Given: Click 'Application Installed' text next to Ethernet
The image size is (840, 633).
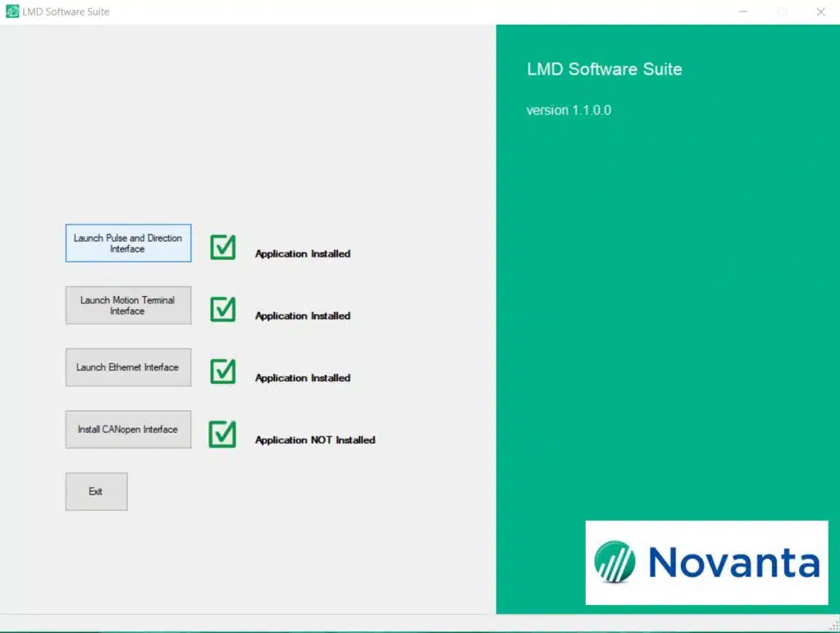Looking at the screenshot, I should point(303,378).
